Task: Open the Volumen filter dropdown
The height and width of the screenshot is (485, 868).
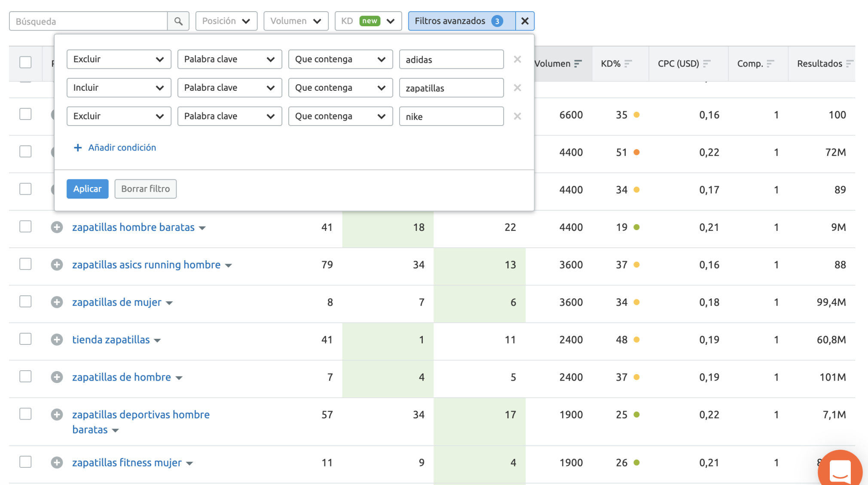Action: 296,21
